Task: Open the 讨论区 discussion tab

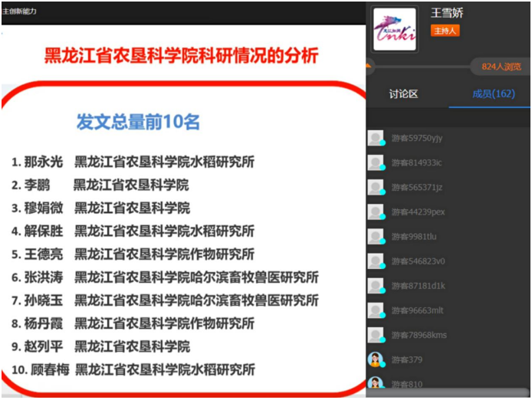Action: point(403,94)
